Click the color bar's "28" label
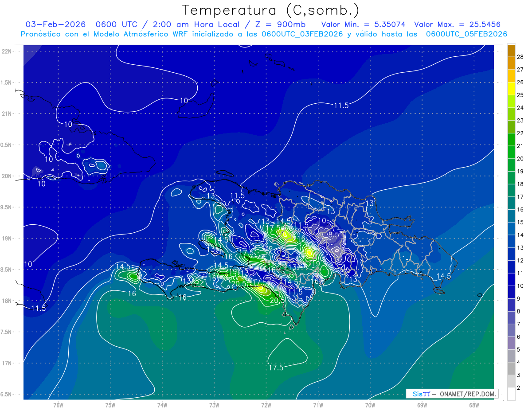This screenshot has height=411, width=532. [x=520, y=57]
